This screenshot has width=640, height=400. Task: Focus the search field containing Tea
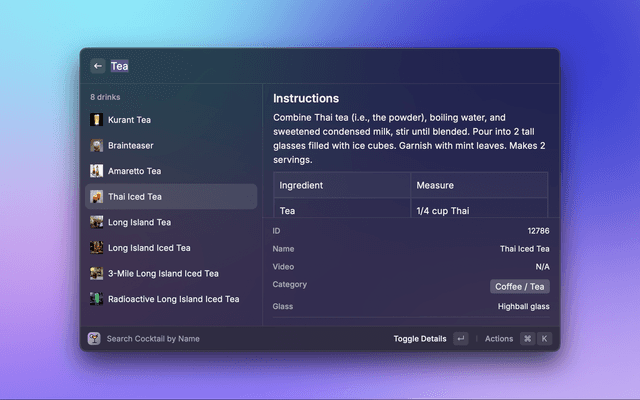point(300,66)
